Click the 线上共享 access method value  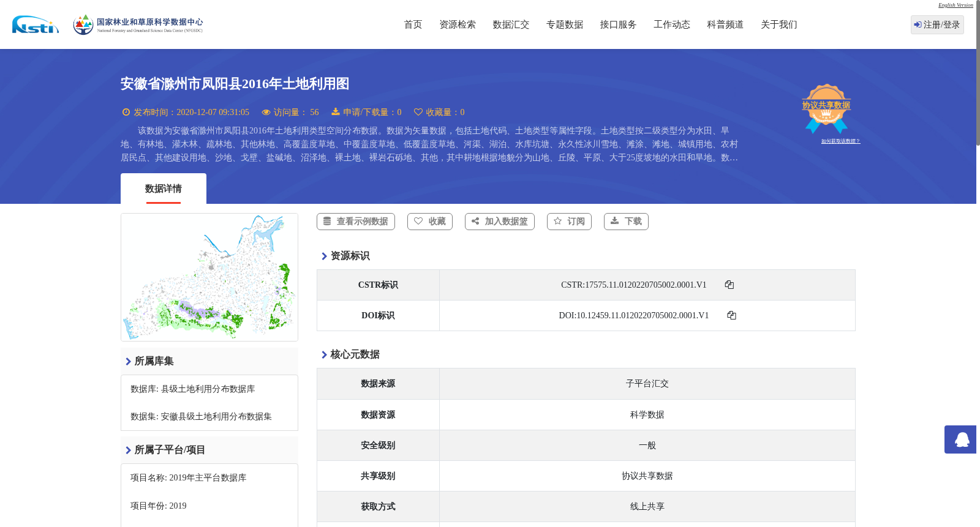coord(647,507)
